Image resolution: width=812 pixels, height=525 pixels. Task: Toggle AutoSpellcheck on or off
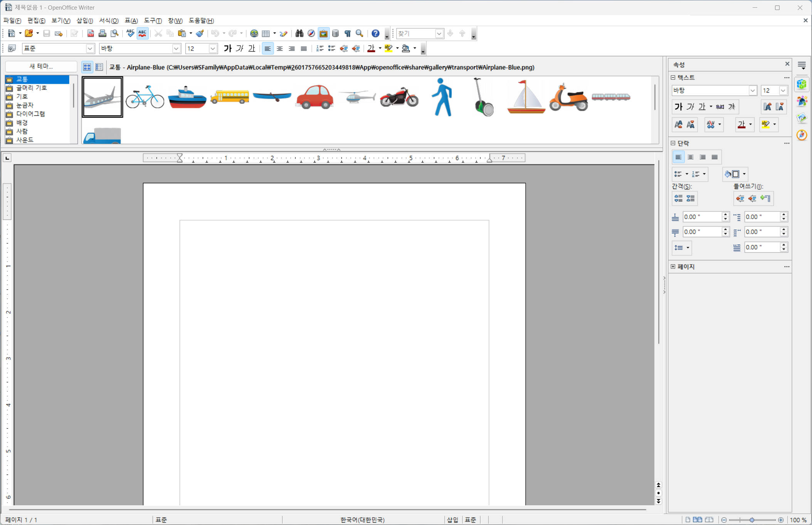pyautogui.click(x=142, y=34)
